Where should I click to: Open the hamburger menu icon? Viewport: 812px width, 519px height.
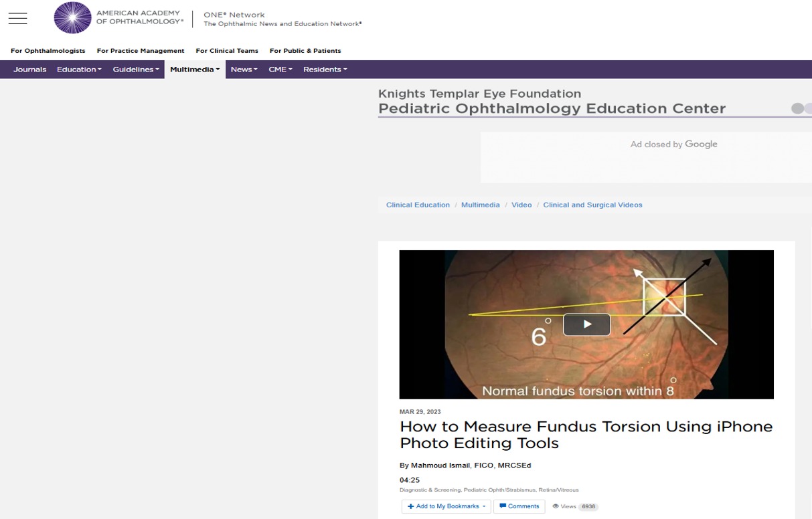tap(18, 19)
